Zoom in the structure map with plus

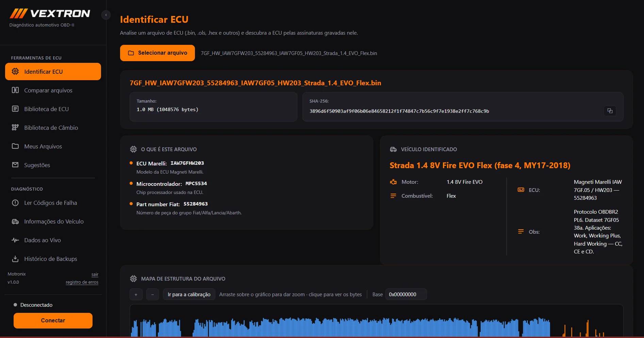coord(136,294)
